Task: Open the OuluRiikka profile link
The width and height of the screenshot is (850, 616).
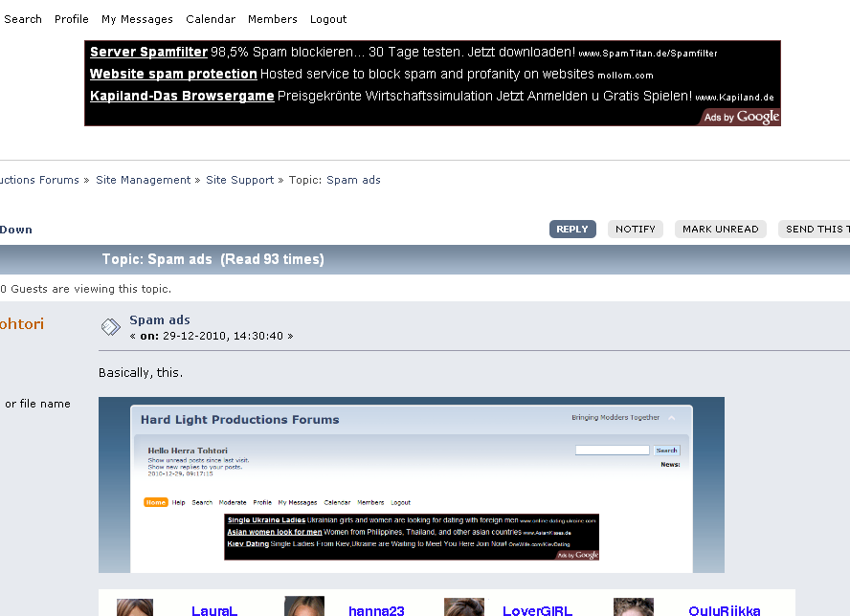Action: [x=725, y=610]
